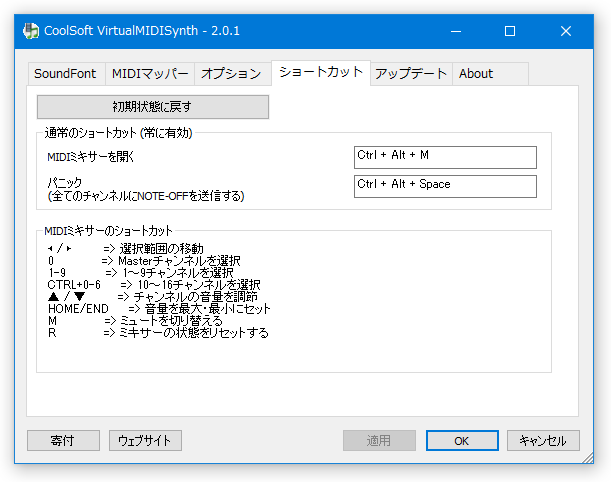611x482 pixels.
Task: Open the アップデート tab
Action: click(x=411, y=73)
